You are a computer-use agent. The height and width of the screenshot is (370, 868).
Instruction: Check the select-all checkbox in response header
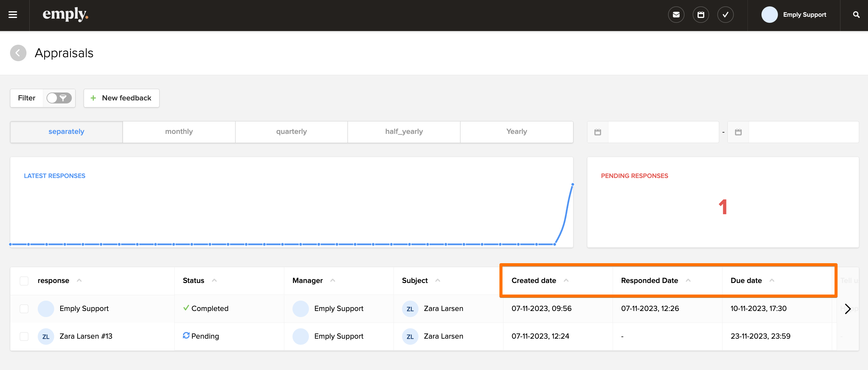(x=24, y=281)
